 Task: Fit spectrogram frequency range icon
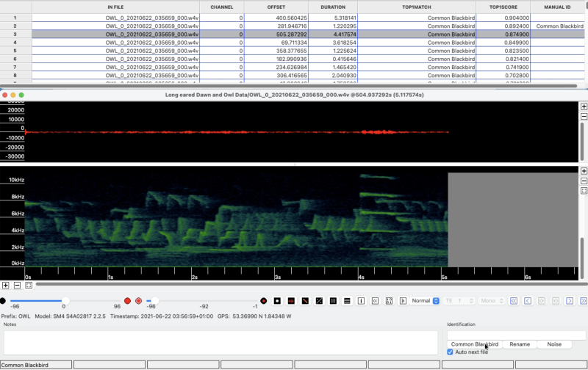click(x=584, y=191)
